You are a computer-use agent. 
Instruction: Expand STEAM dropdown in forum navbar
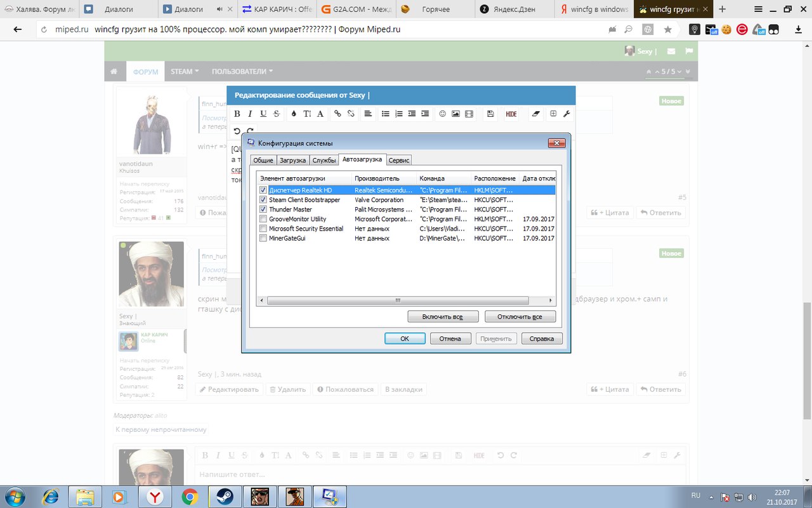point(185,71)
